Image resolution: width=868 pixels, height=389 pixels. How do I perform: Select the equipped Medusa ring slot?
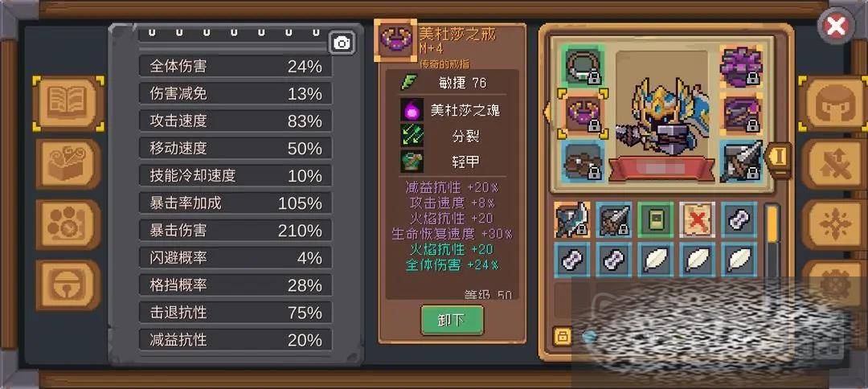[583, 113]
